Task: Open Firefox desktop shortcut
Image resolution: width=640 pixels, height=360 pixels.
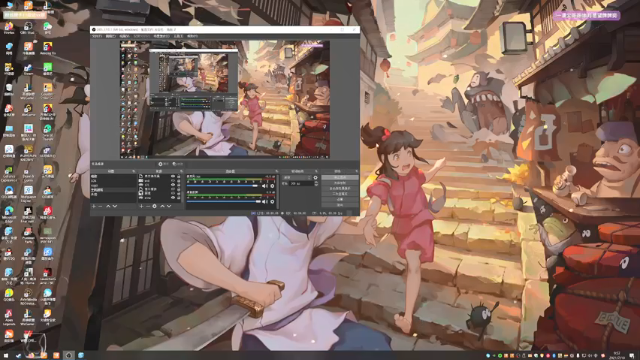Action: [x=9, y=29]
